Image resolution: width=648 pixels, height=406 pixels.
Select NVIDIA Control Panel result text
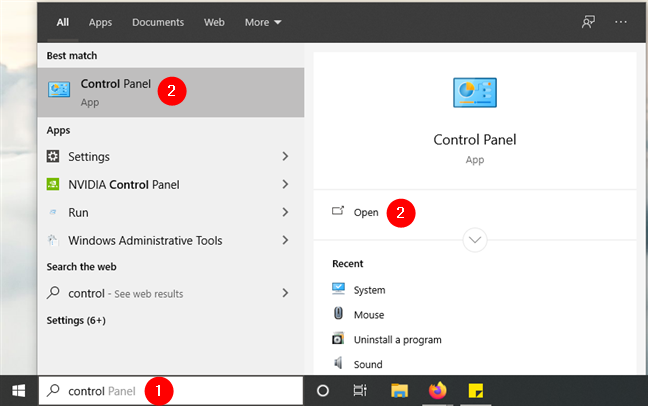[124, 184]
